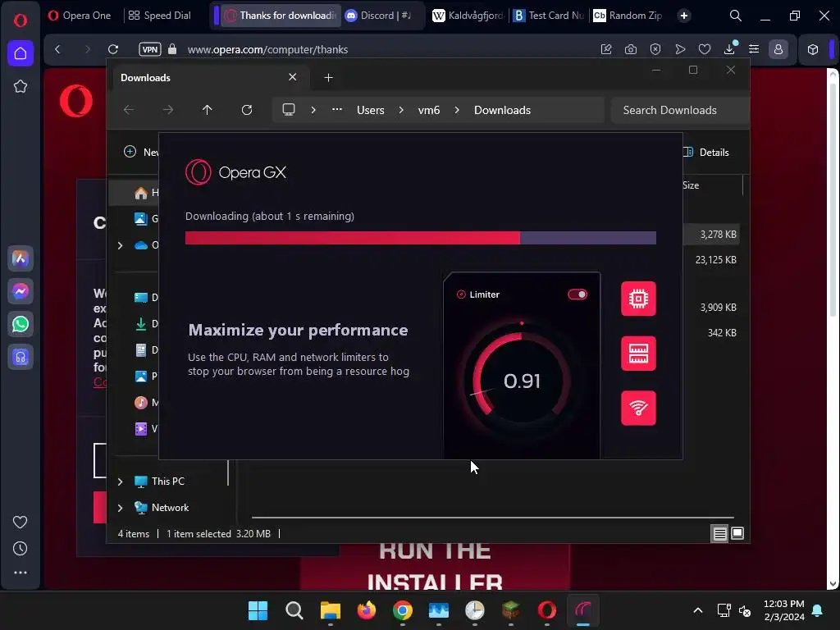Switch to Opera One tab

[x=80, y=16]
